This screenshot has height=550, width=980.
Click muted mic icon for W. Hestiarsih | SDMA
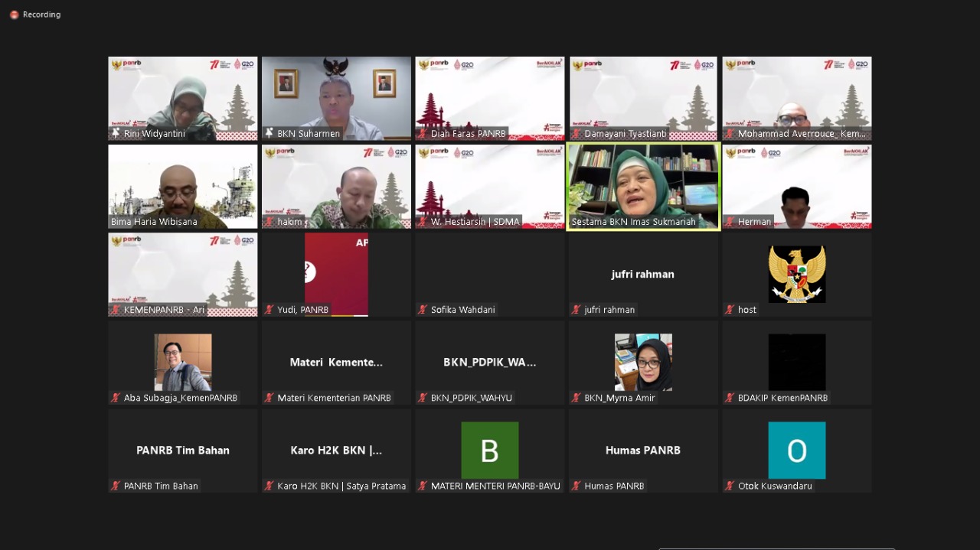click(x=423, y=222)
